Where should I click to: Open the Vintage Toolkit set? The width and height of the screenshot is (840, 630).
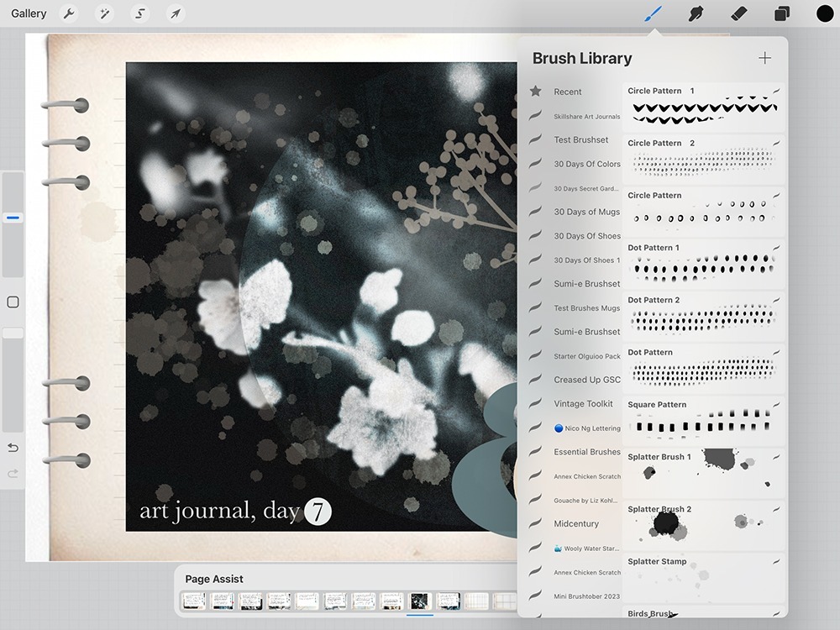pyautogui.click(x=583, y=404)
